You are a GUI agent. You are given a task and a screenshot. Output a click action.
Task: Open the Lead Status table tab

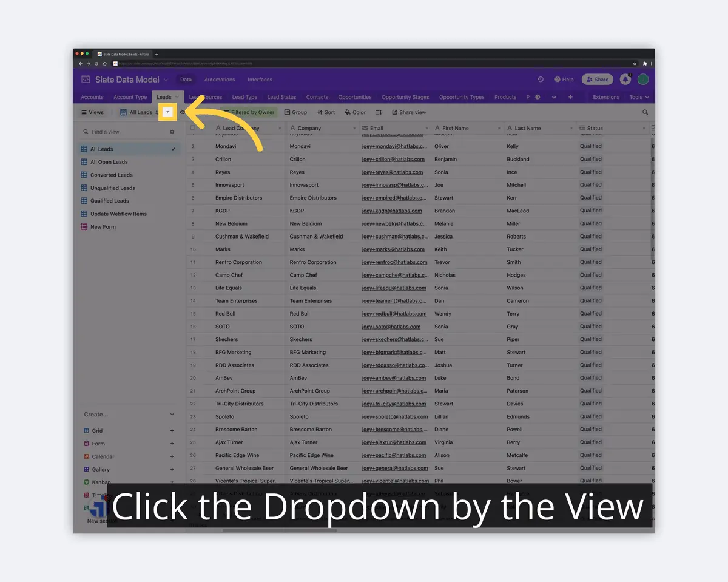281,97
